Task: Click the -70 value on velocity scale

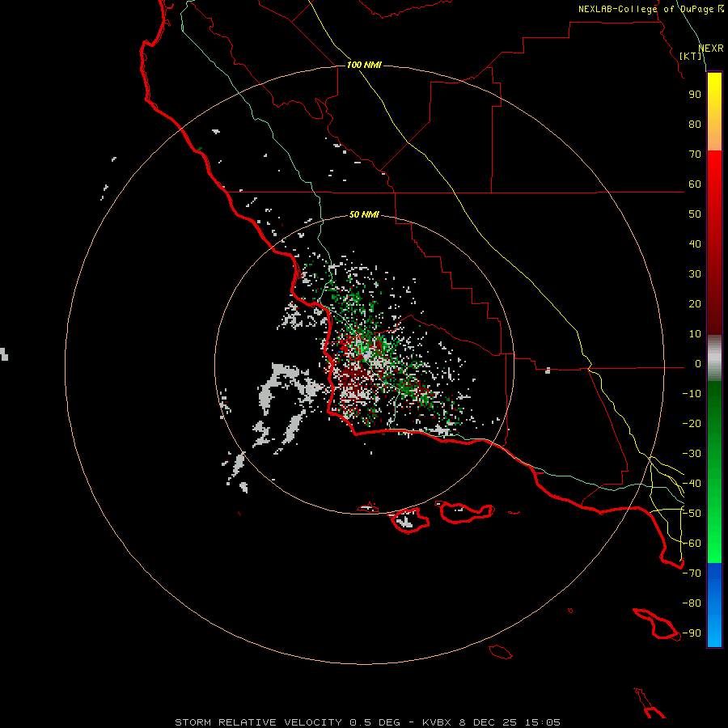Action: pyautogui.click(x=692, y=574)
